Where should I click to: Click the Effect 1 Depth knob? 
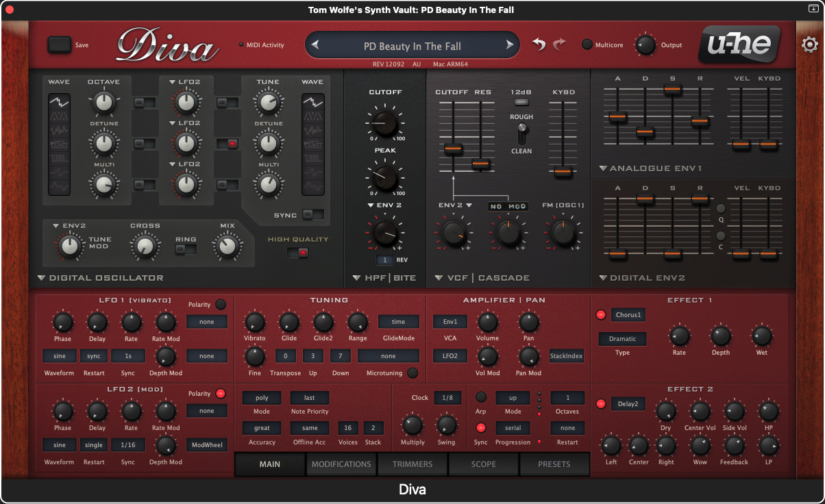[x=720, y=336]
